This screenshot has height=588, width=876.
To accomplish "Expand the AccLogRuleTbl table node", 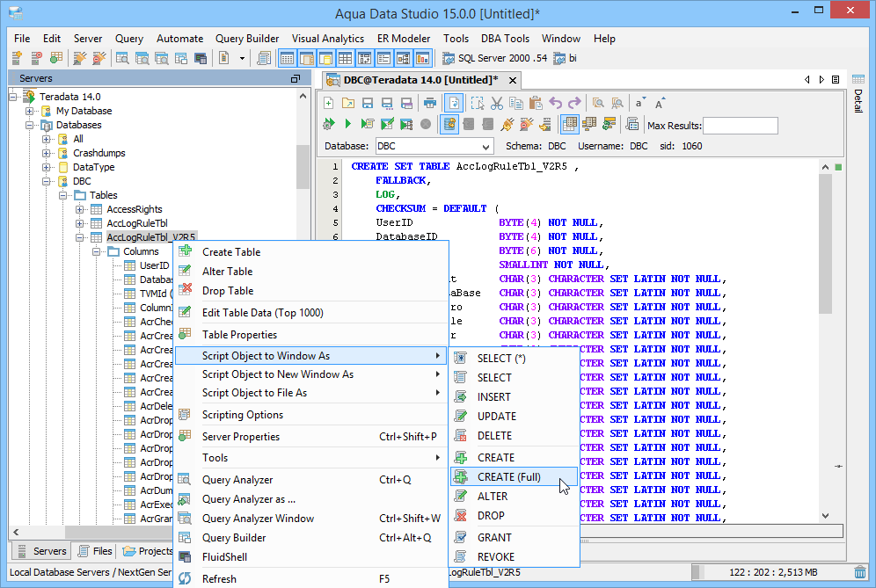I will click(x=80, y=223).
